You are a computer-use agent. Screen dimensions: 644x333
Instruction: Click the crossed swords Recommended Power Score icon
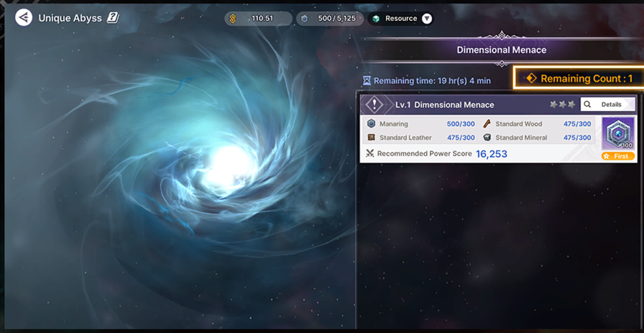(370, 154)
